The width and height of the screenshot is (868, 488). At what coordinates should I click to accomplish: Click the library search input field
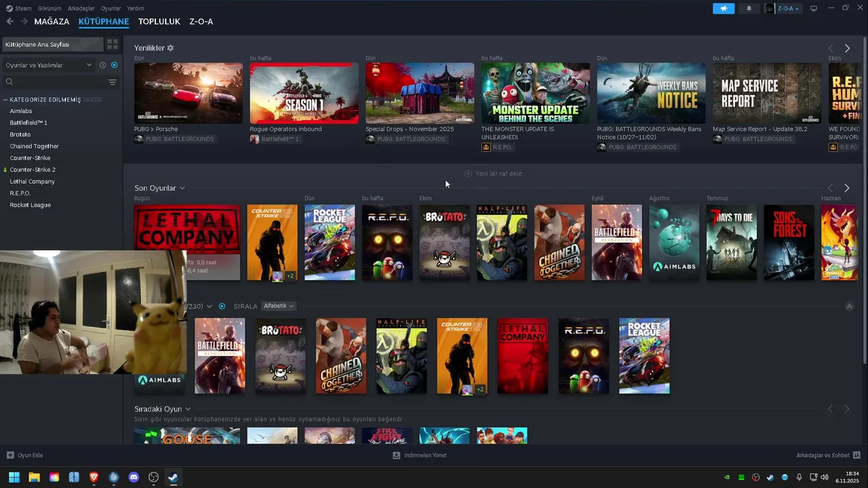pos(60,82)
